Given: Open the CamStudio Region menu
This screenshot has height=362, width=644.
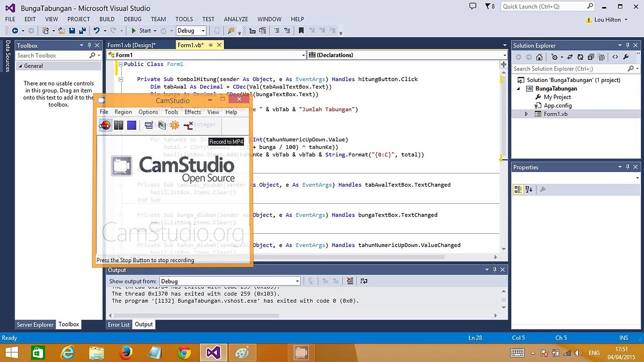Looking at the screenshot, I should 123,112.
